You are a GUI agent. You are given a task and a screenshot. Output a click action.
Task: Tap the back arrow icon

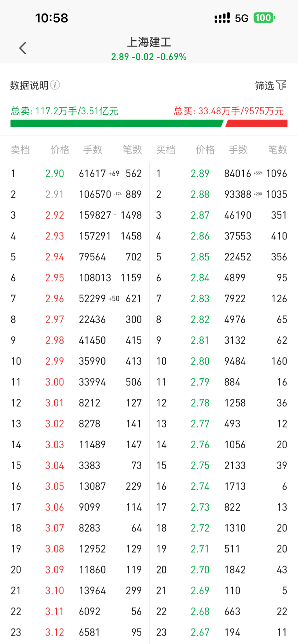(23, 48)
